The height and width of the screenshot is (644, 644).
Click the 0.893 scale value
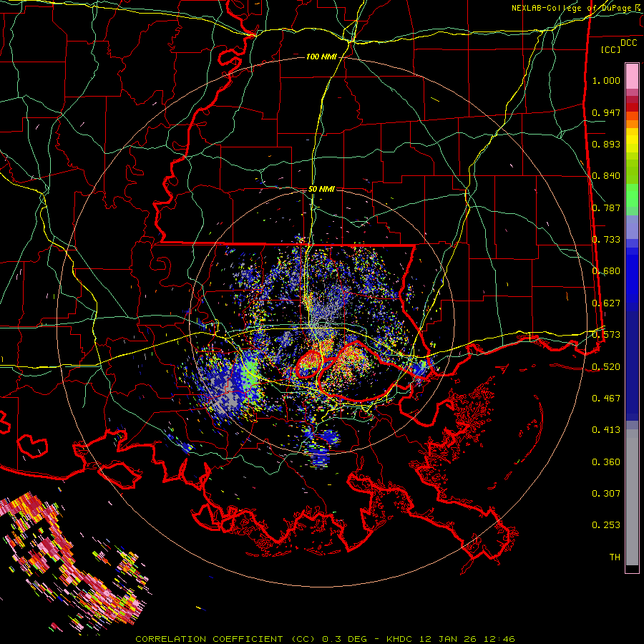(x=606, y=144)
